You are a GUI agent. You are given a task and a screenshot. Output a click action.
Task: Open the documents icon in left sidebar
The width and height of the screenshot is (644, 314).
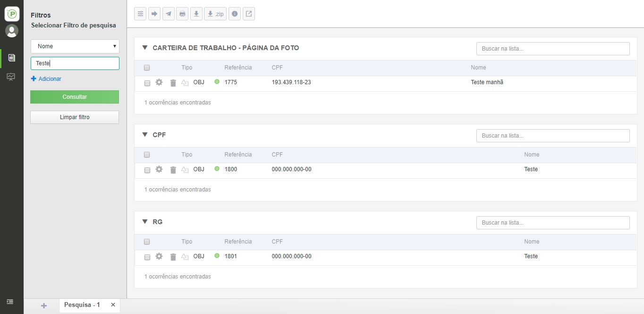12,58
